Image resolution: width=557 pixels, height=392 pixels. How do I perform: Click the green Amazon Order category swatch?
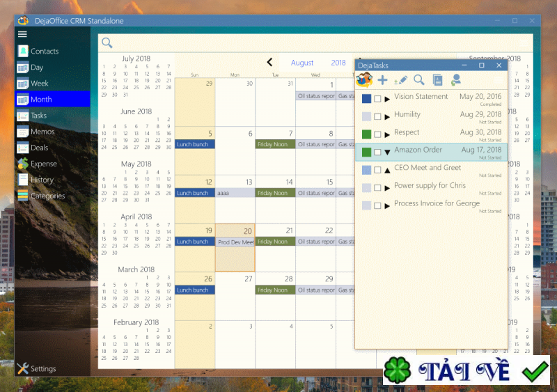click(x=366, y=152)
